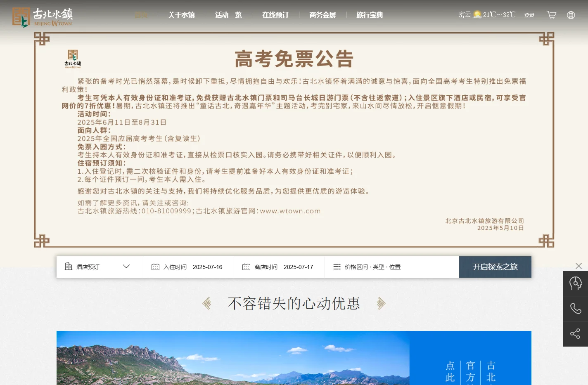Click the 北京古北水镇旅游有限公司 signature text

[x=485, y=221]
